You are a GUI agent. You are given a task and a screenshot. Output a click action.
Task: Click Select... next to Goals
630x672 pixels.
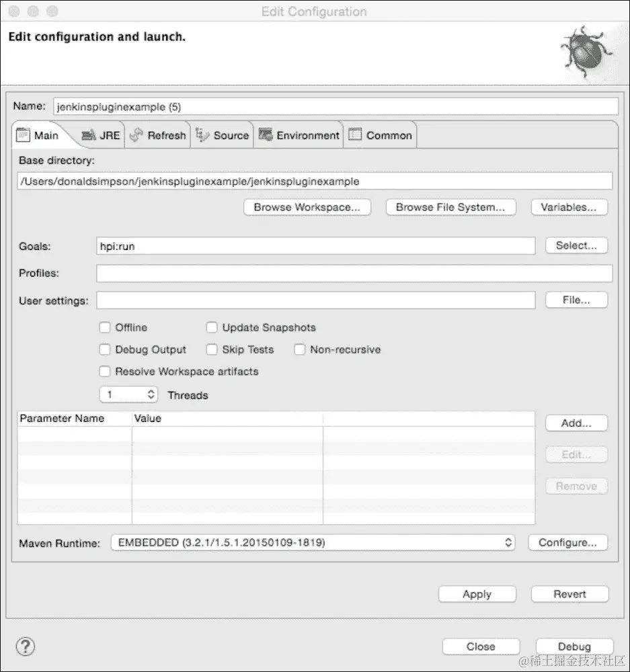pos(576,245)
